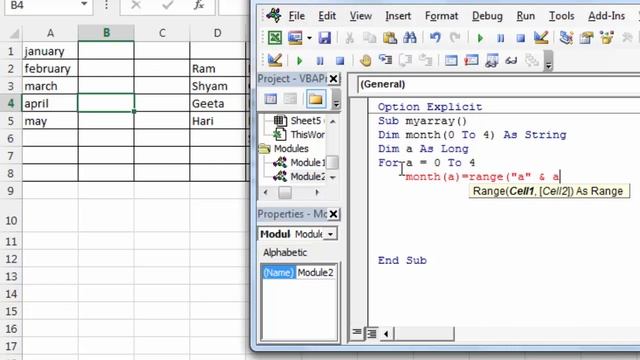Click the Paste clipboard icon
This screenshot has width=640, height=360.
coord(390,38)
